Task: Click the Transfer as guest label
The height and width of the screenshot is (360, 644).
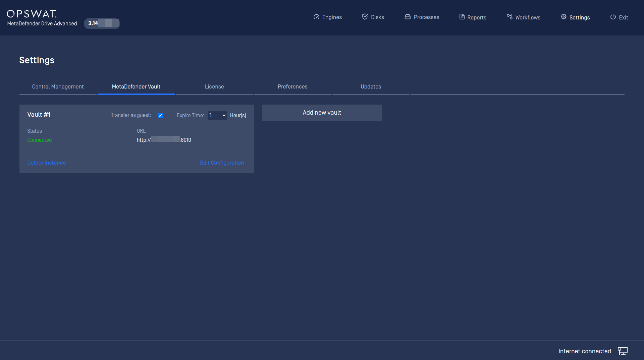Action: [x=131, y=115]
